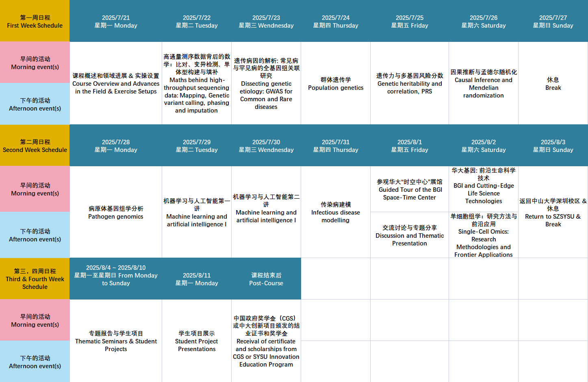The height and width of the screenshot is (382, 588).
Task: Select the Discussion and Thematic Presentation cell
Action: [x=410, y=235]
